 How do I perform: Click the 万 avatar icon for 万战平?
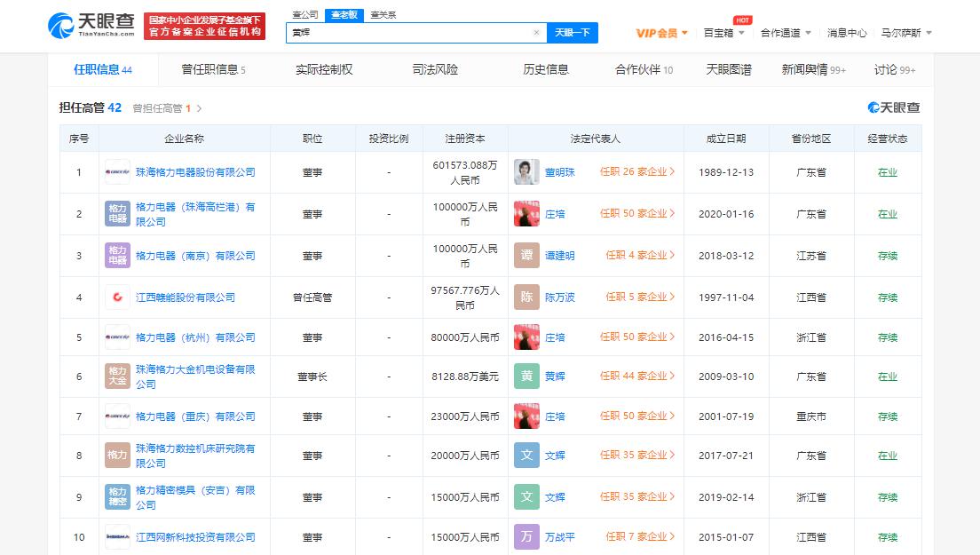pos(526,537)
